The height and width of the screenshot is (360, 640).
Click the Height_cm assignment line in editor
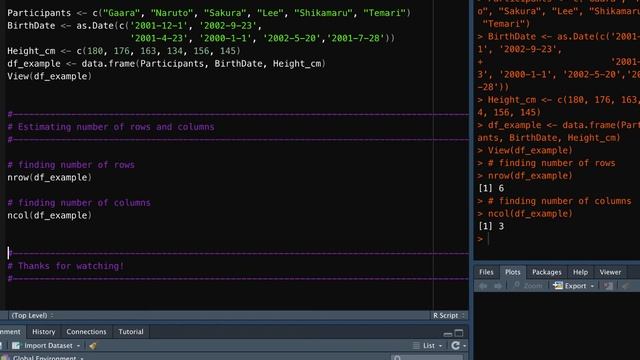click(124, 51)
